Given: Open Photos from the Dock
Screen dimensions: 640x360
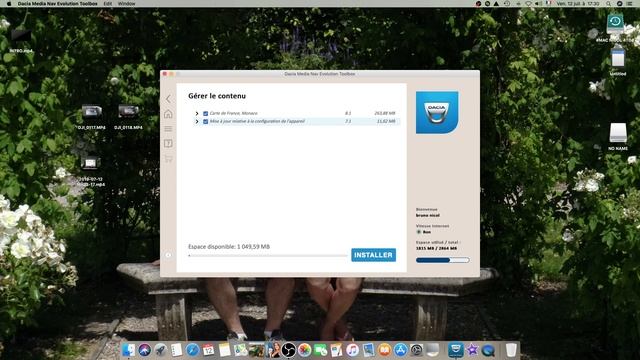Looking at the screenshot, I should click(x=304, y=350).
